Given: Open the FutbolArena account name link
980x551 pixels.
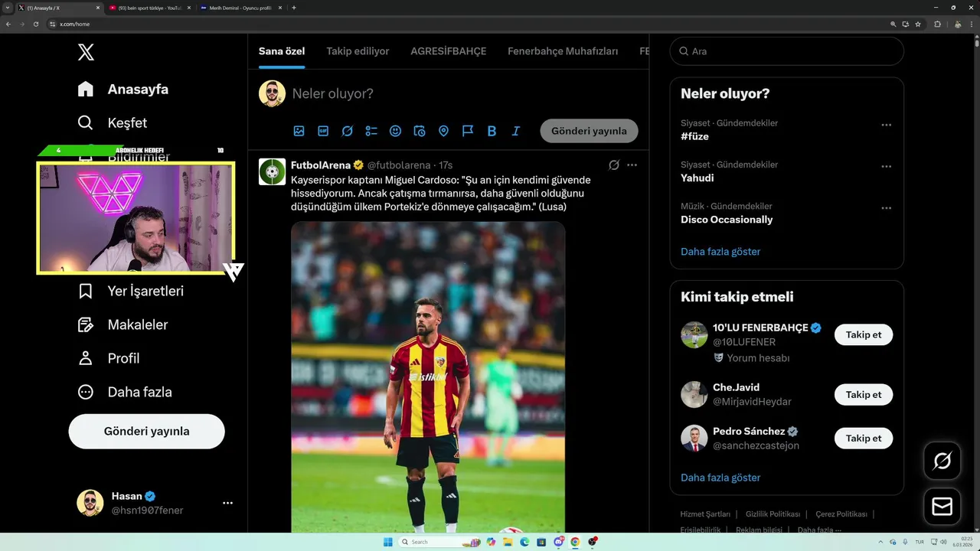Looking at the screenshot, I should (x=321, y=165).
